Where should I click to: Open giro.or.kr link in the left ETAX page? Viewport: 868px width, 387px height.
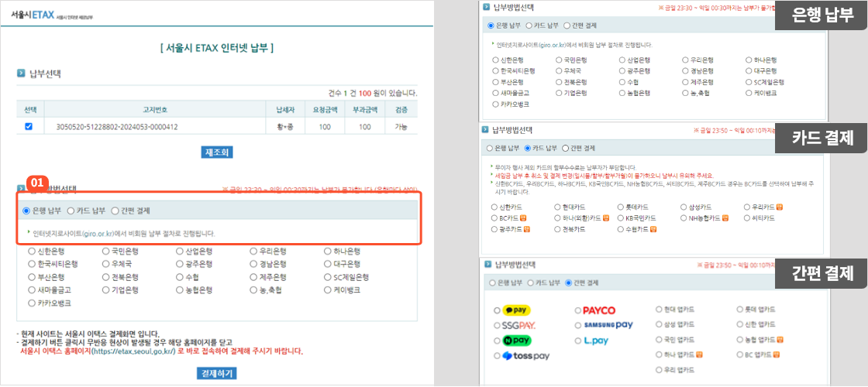(98, 234)
